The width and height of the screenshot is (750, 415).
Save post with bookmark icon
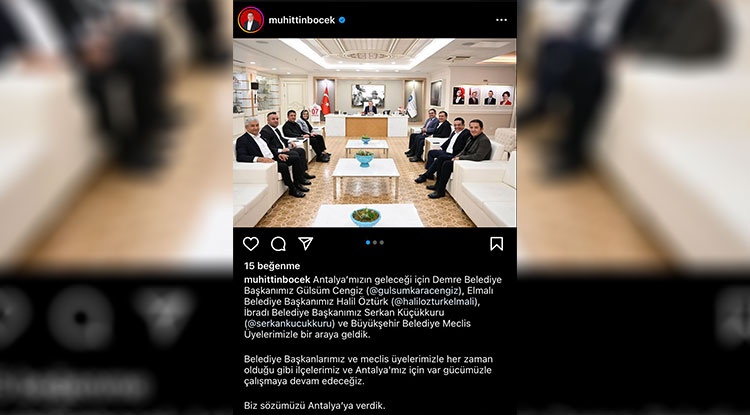496,244
